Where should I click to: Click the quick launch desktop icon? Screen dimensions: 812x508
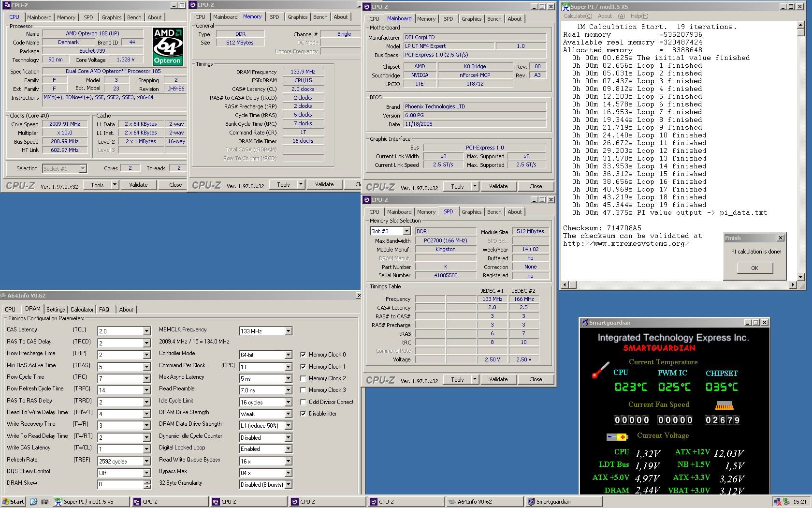(33, 502)
